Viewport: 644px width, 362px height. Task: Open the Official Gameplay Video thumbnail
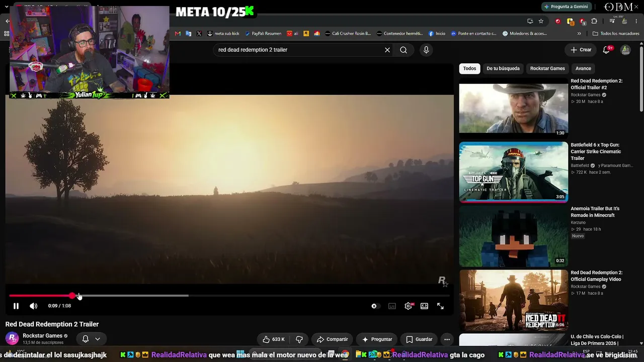point(513,300)
